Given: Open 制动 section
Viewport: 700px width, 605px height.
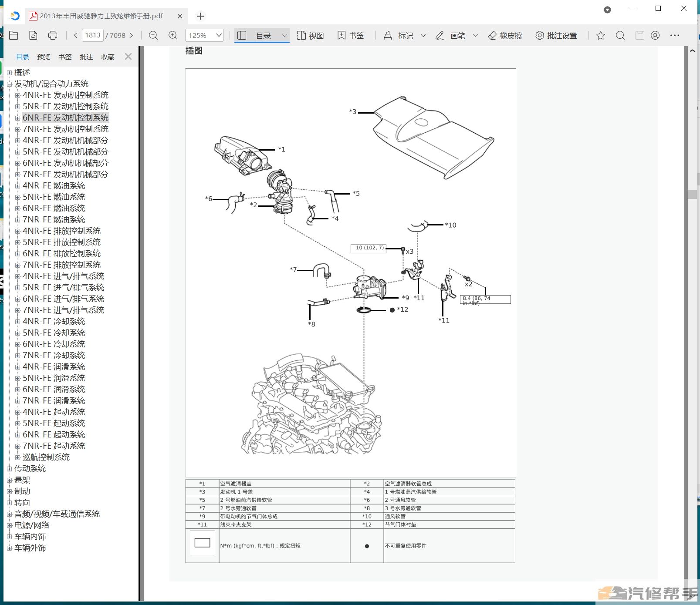Looking at the screenshot, I should 22,491.
